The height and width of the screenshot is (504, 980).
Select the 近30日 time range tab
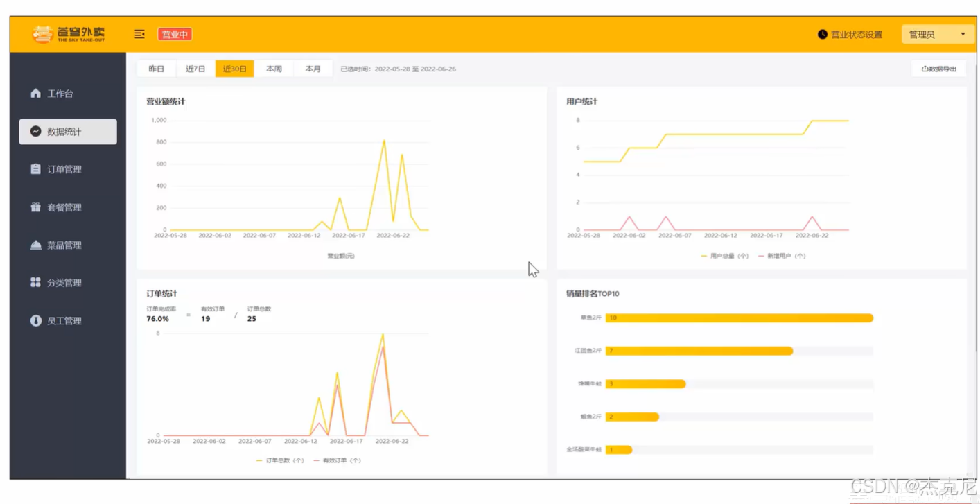point(235,69)
